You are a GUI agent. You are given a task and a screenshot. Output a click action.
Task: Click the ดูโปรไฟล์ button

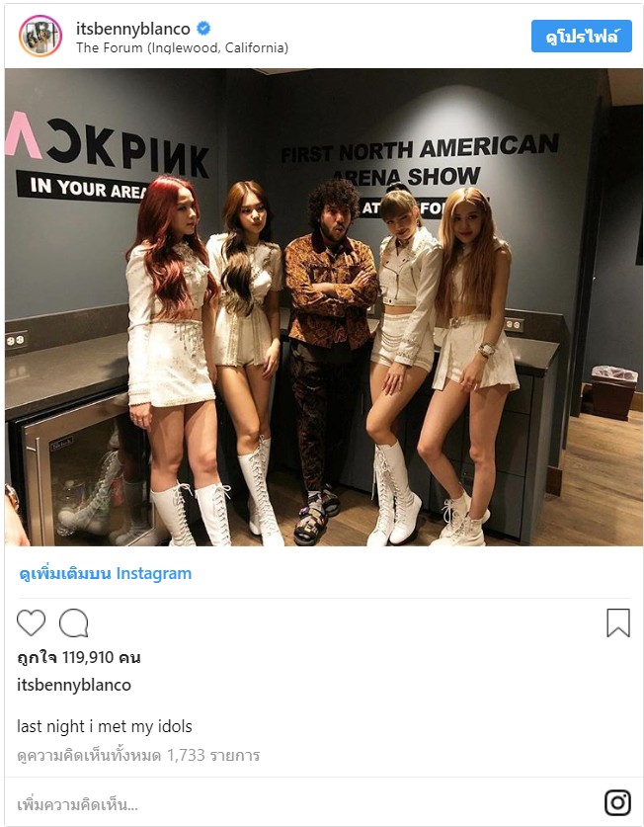(581, 37)
